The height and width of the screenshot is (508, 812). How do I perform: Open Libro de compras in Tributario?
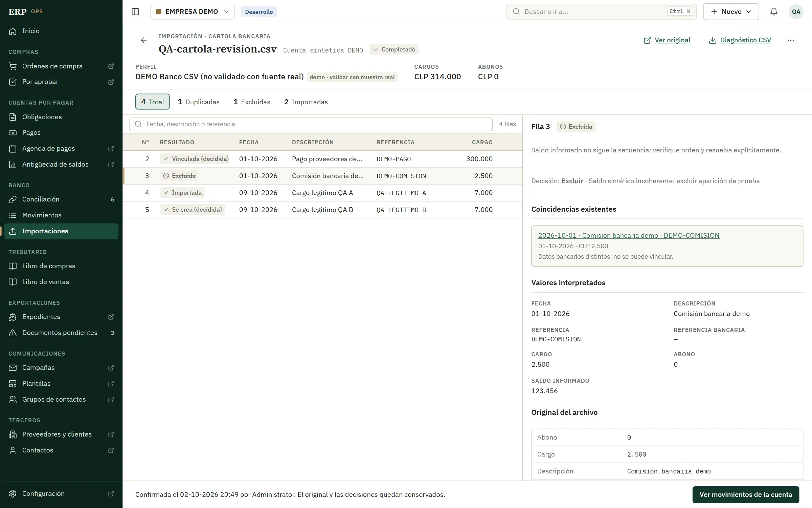coord(61,266)
